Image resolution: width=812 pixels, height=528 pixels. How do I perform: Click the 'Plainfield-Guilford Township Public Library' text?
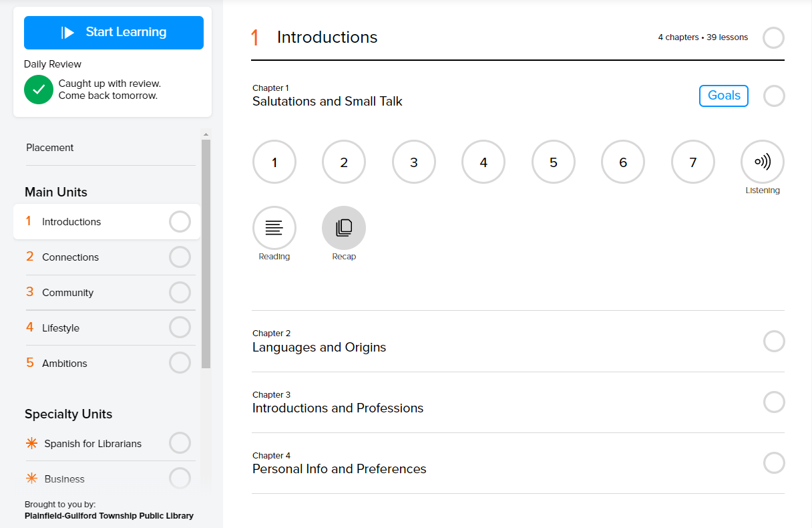(109, 515)
